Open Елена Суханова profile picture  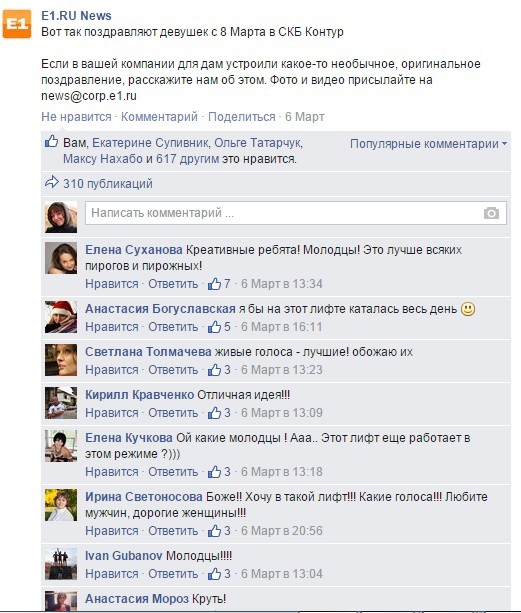(61, 258)
